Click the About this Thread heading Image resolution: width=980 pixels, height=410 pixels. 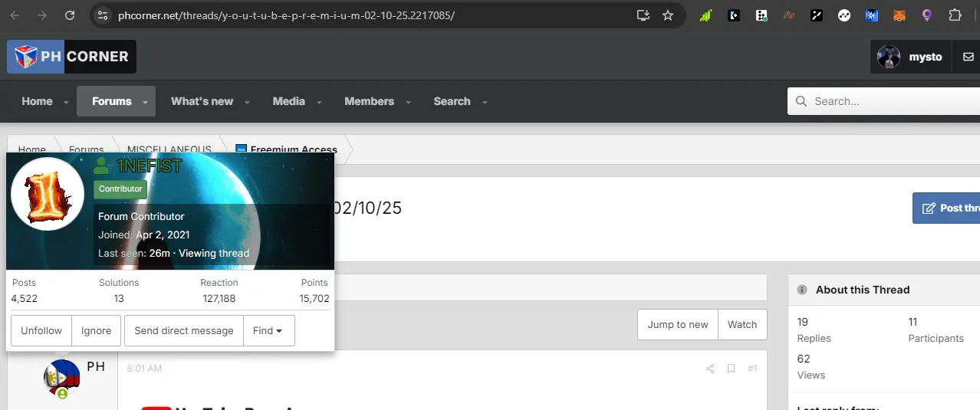[x=863, y=290]
